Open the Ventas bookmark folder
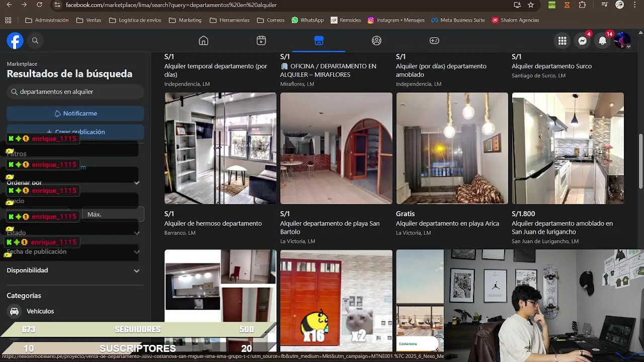 (x=89, y=20)
